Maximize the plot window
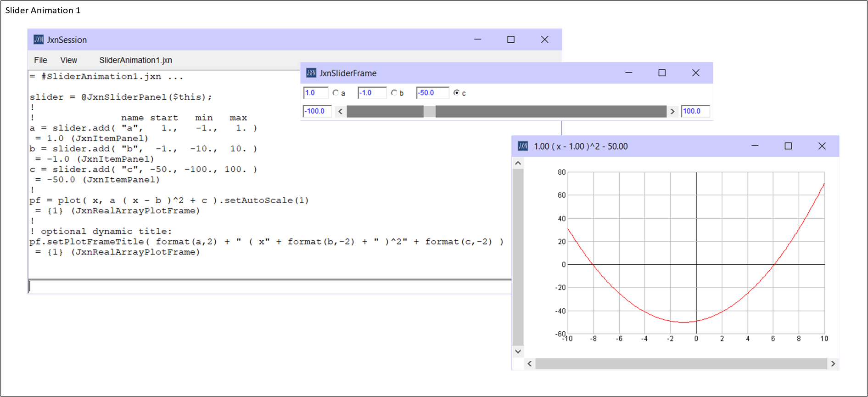Screen dimensions: 868x397 coord(788,146)
